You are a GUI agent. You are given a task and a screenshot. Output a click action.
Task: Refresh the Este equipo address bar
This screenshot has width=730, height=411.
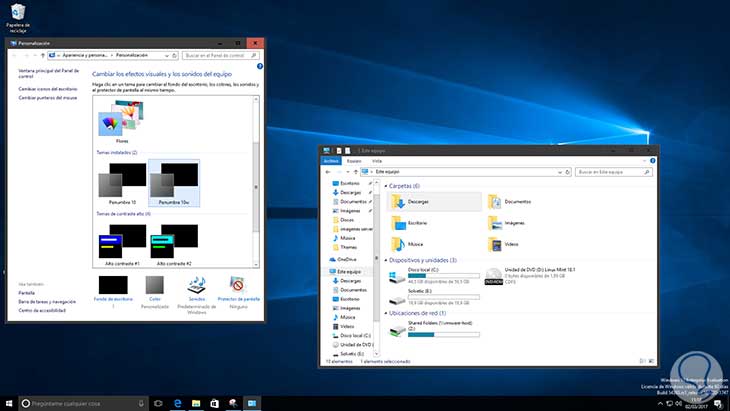568,172
